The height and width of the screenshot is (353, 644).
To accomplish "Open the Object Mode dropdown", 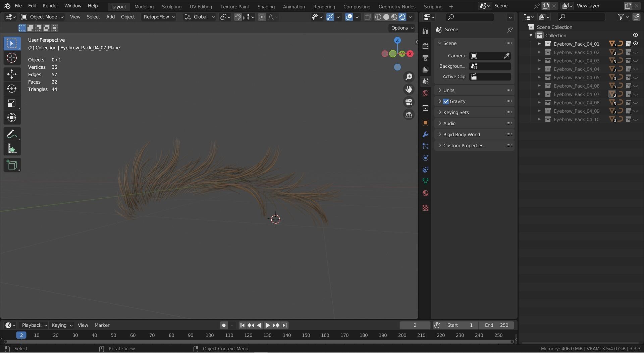I will 42,17.
